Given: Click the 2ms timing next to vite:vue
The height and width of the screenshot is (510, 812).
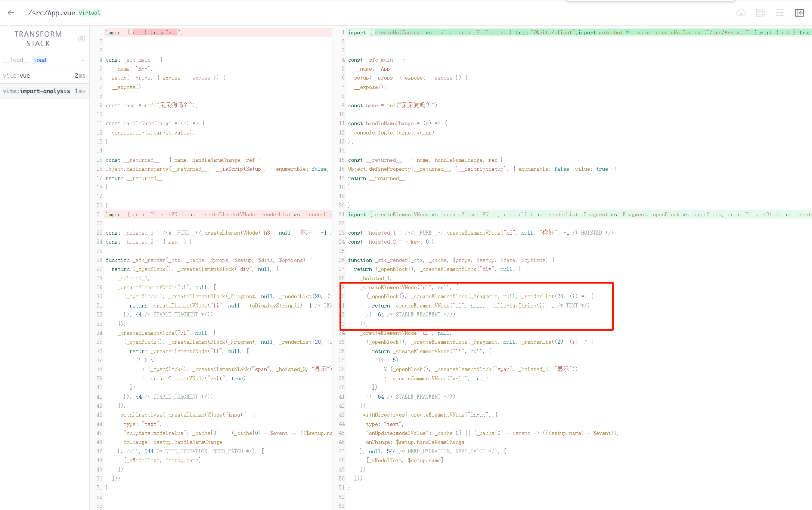Looking at the screenshot, I should pos(80,75).
